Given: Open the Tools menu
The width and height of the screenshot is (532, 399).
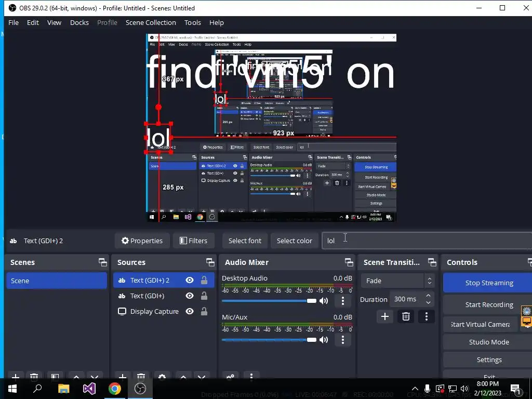Looking at the screenshot, I should [x=193, y=22].
